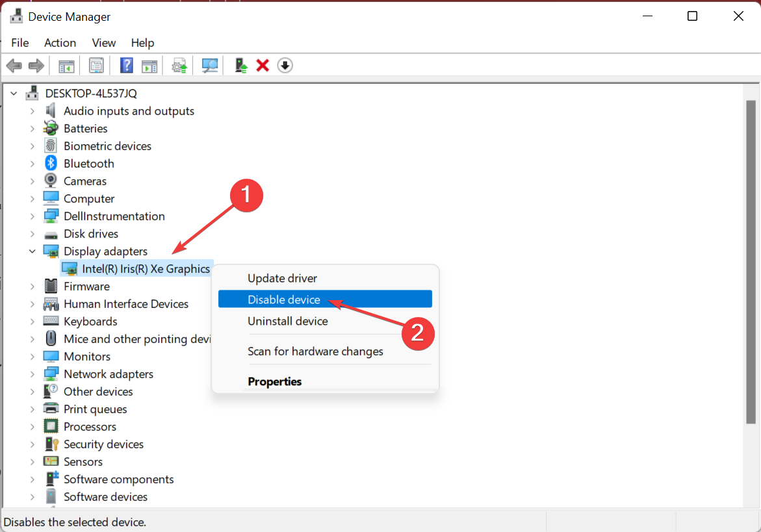Minimize the Device Manager window
The image size is (761, 532).
647,16
